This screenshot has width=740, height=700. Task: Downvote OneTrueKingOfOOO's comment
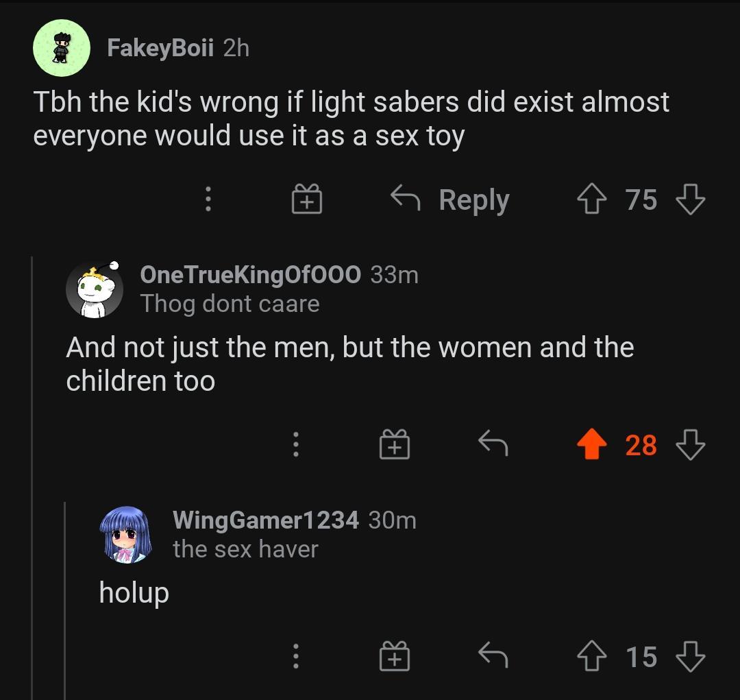pyautogui.click(x=690, y=445)
